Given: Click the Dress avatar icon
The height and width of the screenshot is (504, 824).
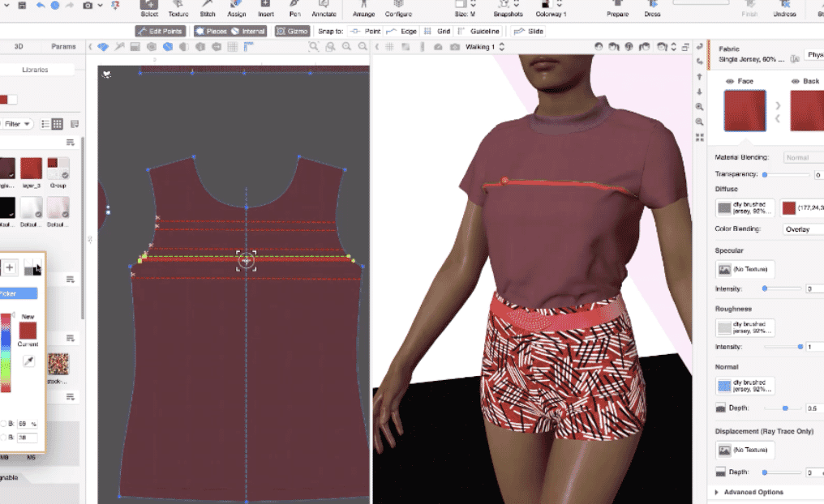Looking at the screenshot, I should tap(652, 9).
